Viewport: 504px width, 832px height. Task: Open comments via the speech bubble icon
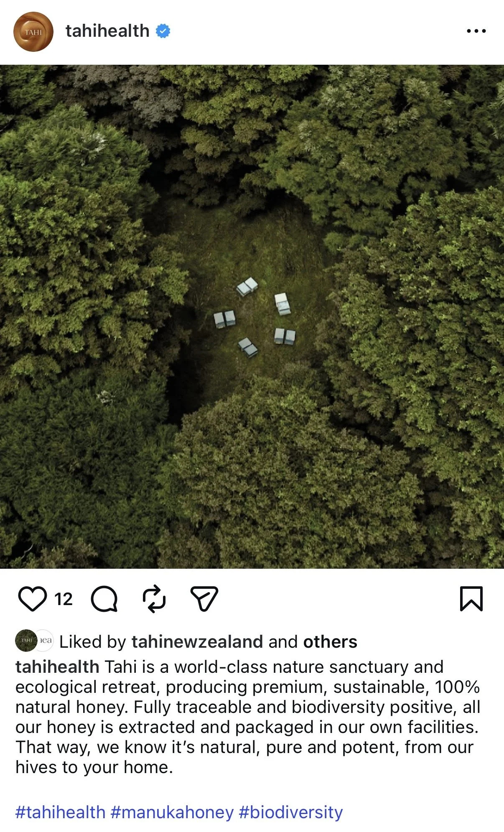coord(104,599)
